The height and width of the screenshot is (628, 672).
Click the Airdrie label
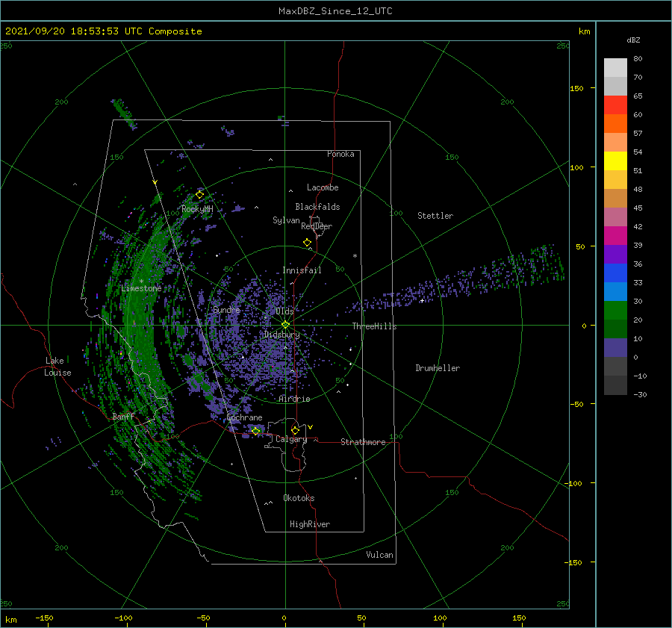coord(294,399)
